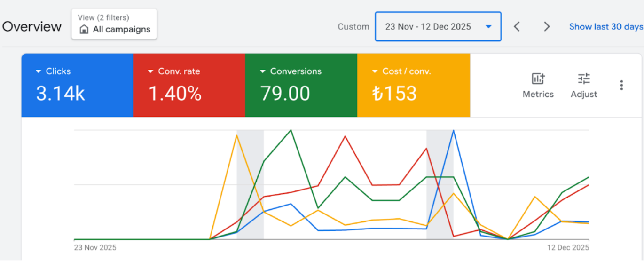Open the Conversions metric dropdown arrow
Viewport: 644px width, 261px height.
click(263, 71)
